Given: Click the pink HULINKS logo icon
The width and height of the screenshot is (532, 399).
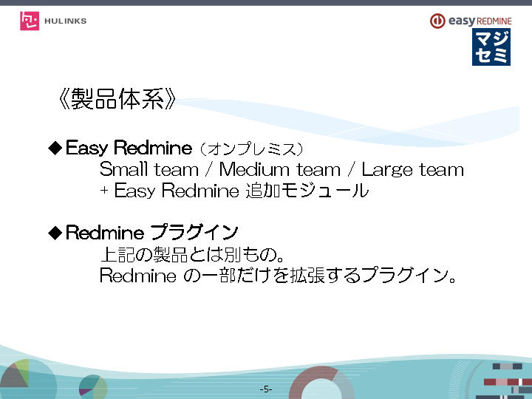Looking at the screenshot, I should (x=30, y=21).
